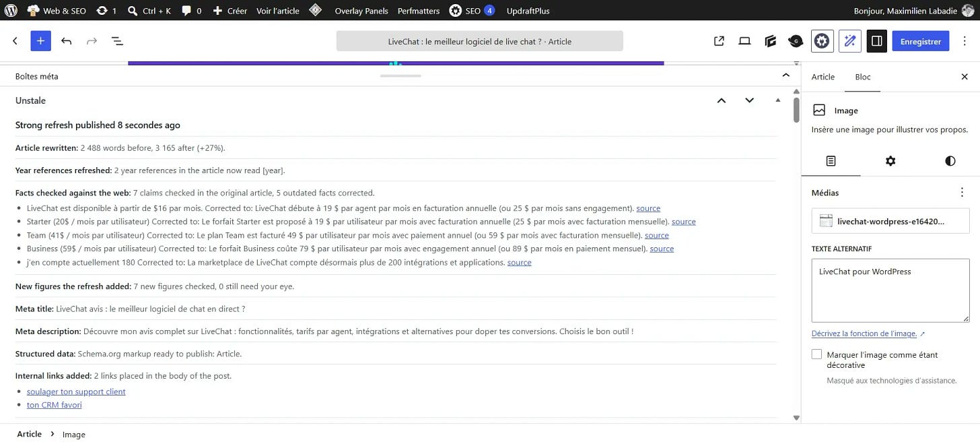Click the livechat-wordpress media file button
Screen dimensions: 980x444
[x=890, y=221]
